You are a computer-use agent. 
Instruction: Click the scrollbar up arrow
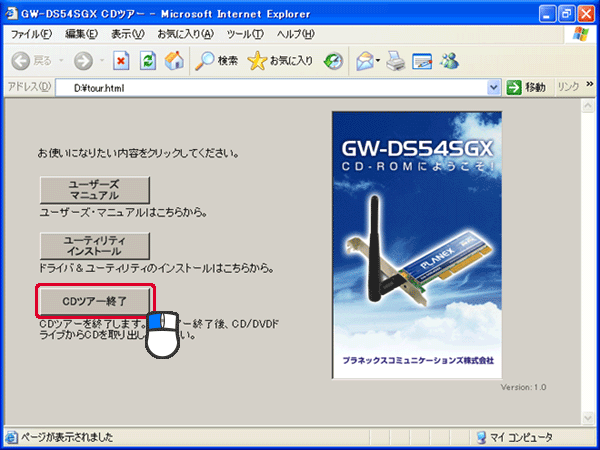tap(588, 106)
